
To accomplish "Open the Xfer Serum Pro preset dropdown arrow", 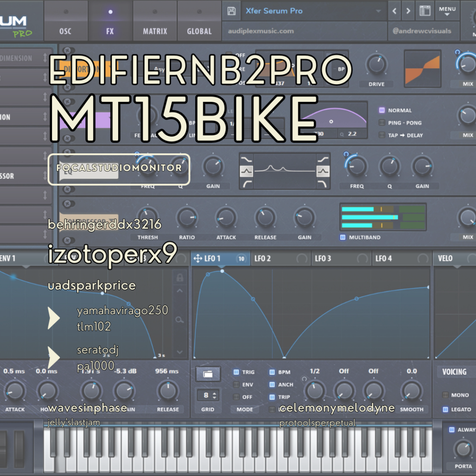I will click(378, 11).
